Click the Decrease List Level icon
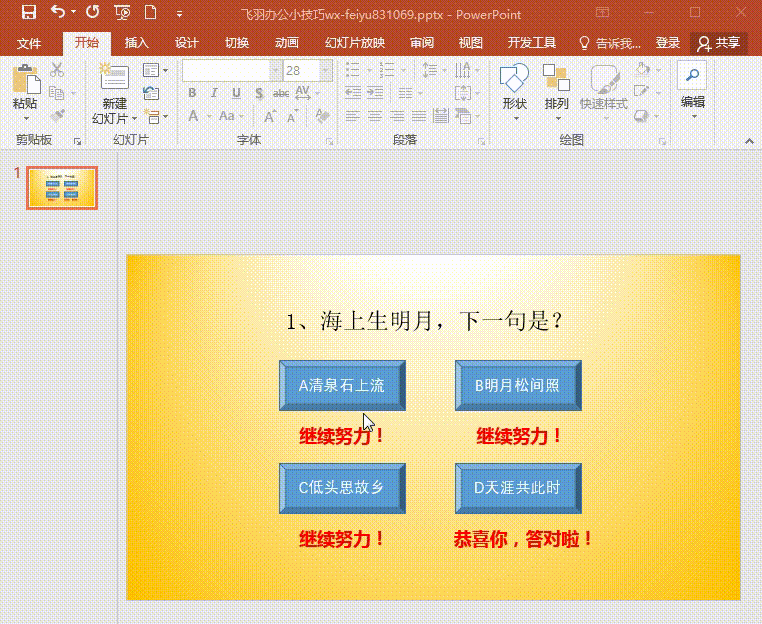This screenshot has height=624, width=762. (353, 92)
